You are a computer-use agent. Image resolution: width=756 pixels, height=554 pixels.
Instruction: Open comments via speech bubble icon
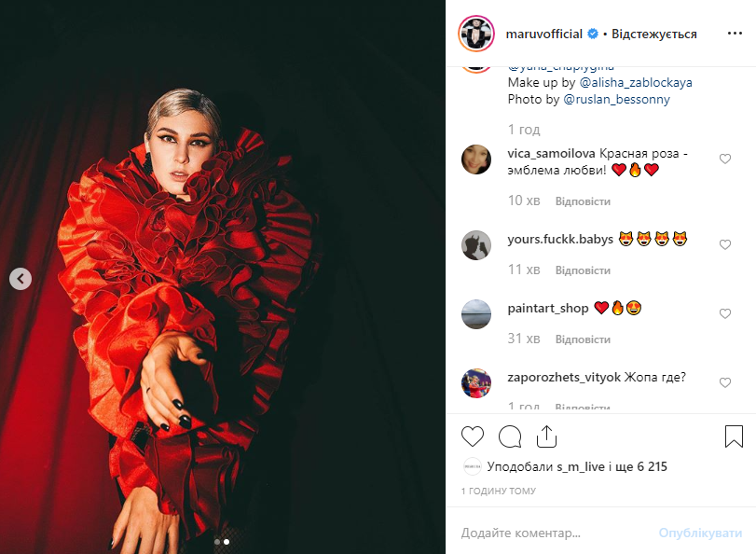tap(510, 436)
